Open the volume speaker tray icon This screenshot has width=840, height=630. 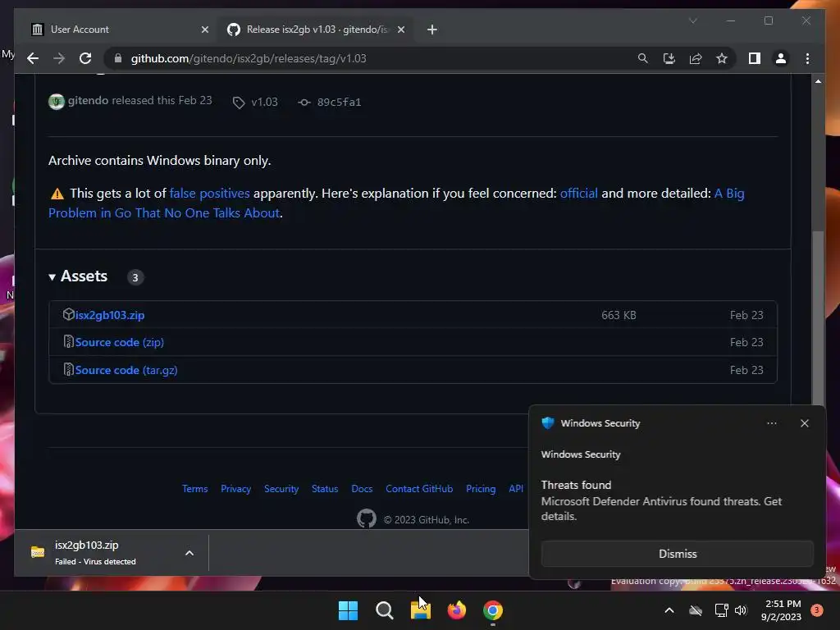click(x=741, y=610)
